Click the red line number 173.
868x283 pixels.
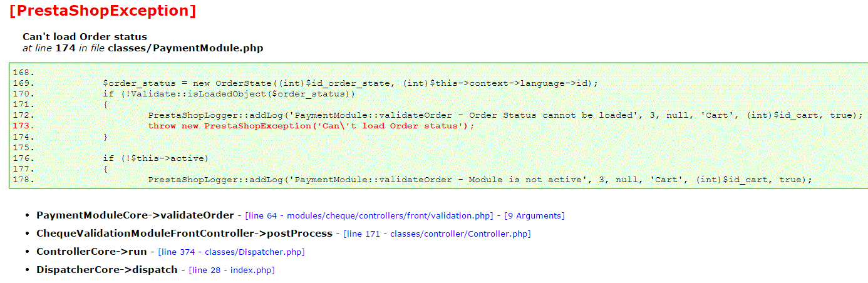click(x=23, y=126)
